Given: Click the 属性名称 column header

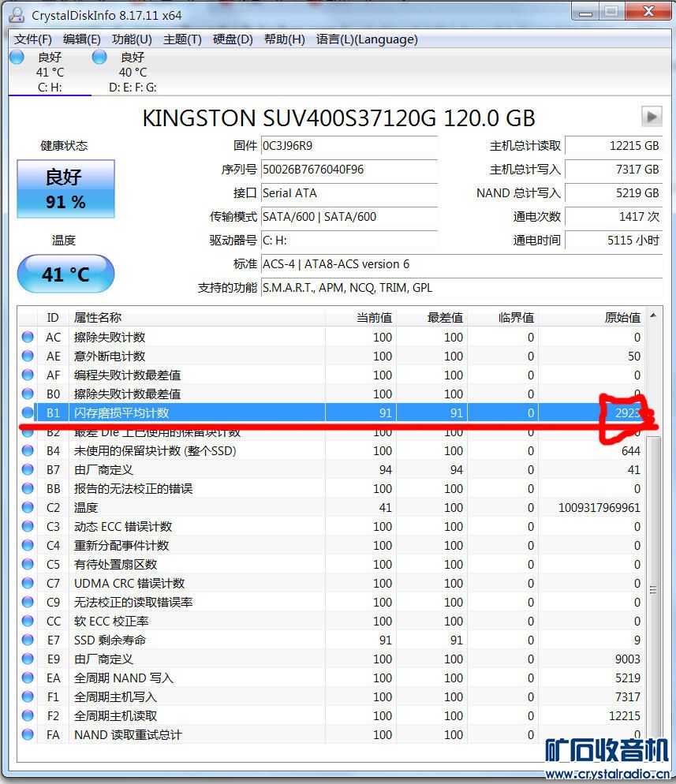Looking at the screenshot, I should click(197, 318).
